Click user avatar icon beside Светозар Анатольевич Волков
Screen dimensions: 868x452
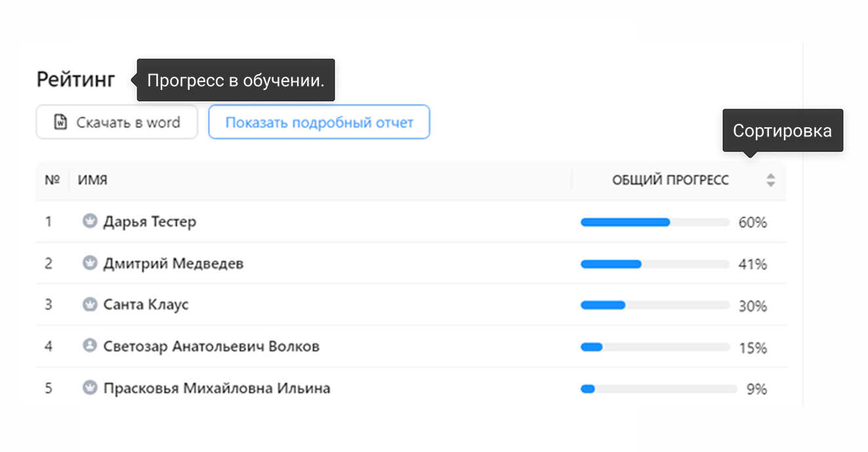pyautogui.click(x=90, y=346)
